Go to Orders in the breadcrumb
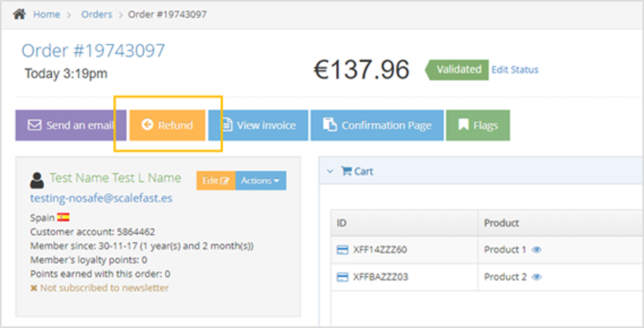The height and width of the screenshot is (328, 644). point(96,14)
